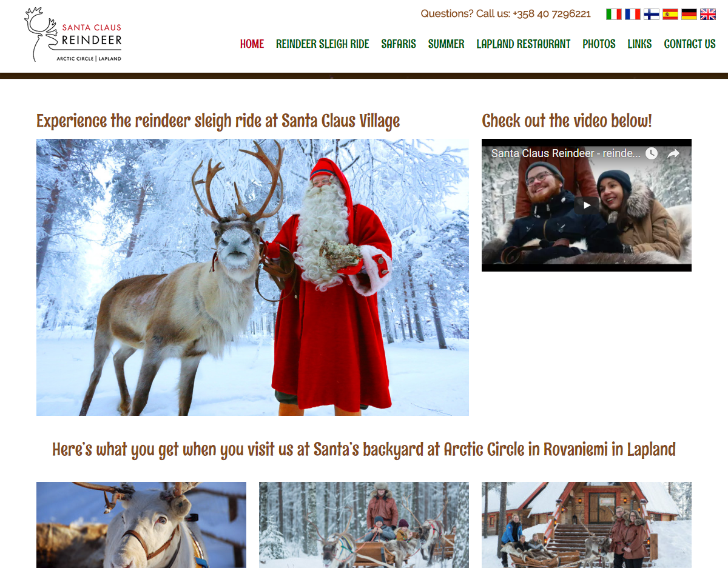This screenshot has height=568, width=728.
Task: Navigate to the Photos page
Action: click(x=599, y=44)
